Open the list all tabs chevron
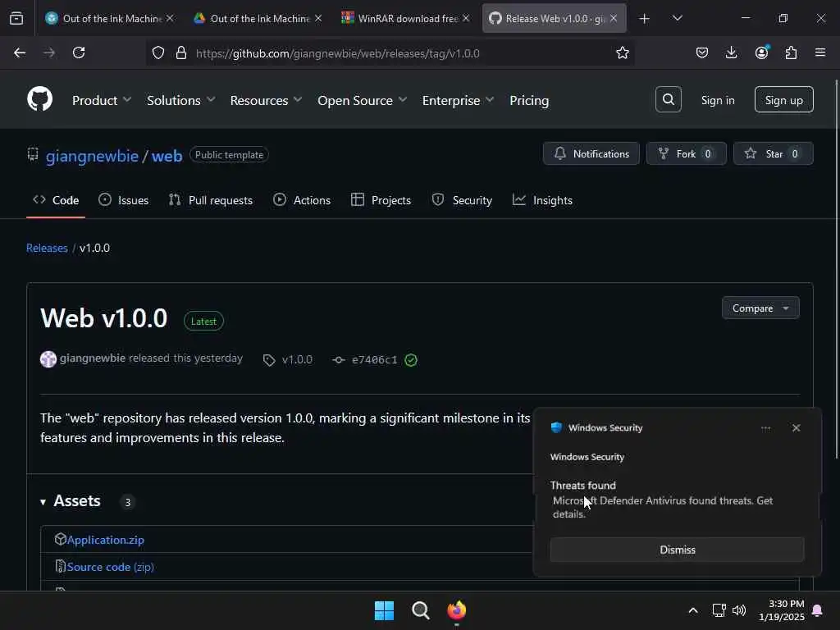The height and width of the screenshot is (630, 840). click(x=677, y=18)
